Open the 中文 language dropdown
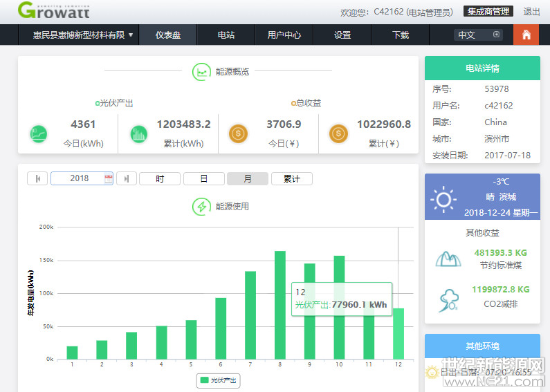 coord(477,35)
